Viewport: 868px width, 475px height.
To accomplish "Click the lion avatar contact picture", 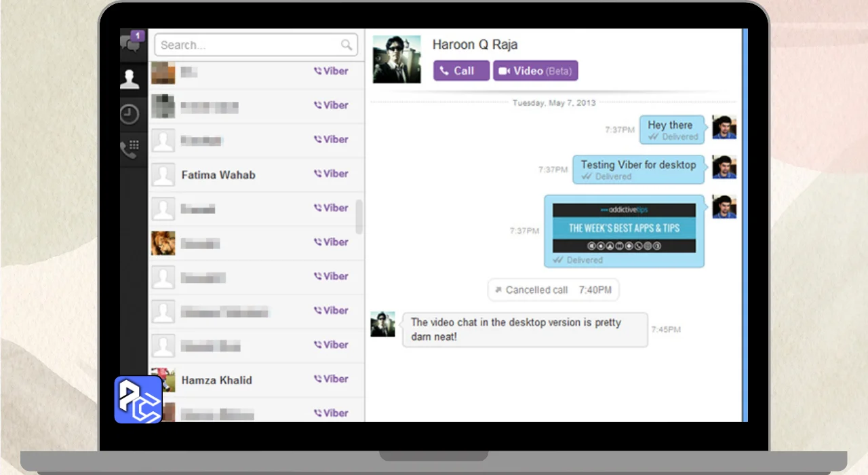I will click(x=163, y=244).
